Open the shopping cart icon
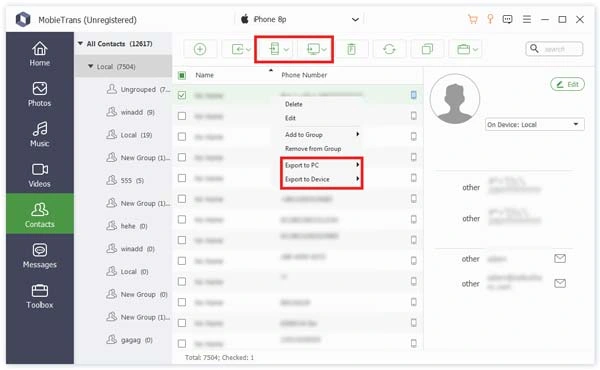 [473, 19]
